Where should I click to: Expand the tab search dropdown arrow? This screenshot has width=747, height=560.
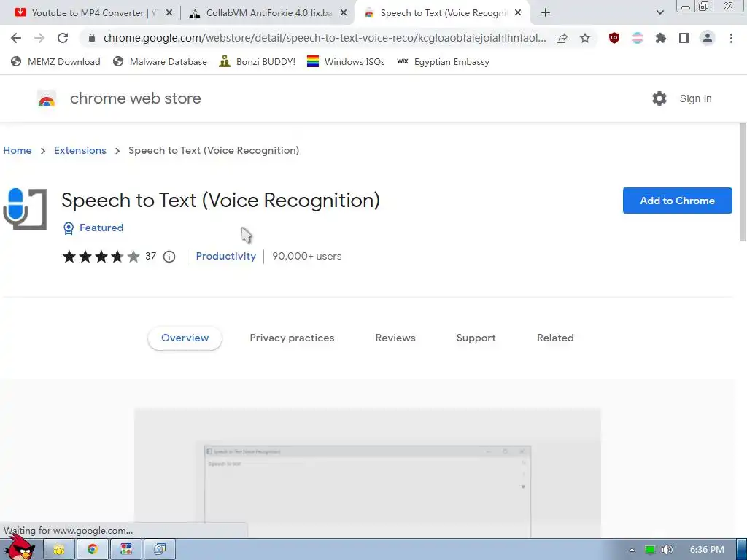659,13
